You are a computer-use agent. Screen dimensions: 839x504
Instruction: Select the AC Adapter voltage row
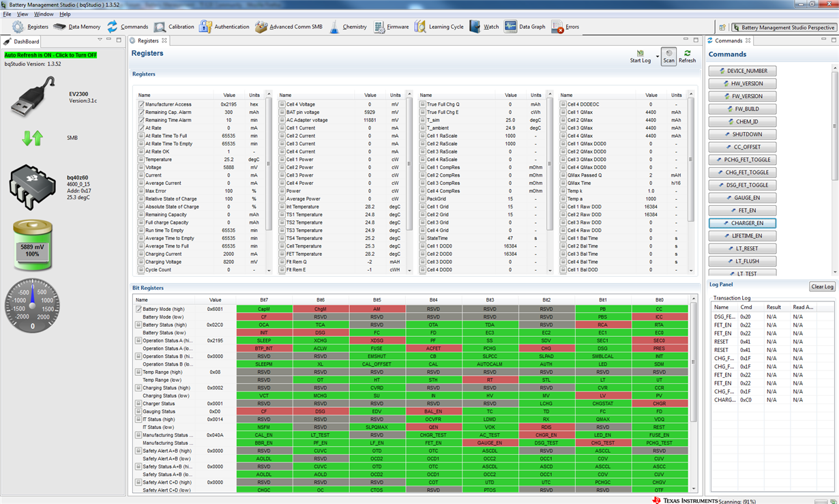coord(341,120)
